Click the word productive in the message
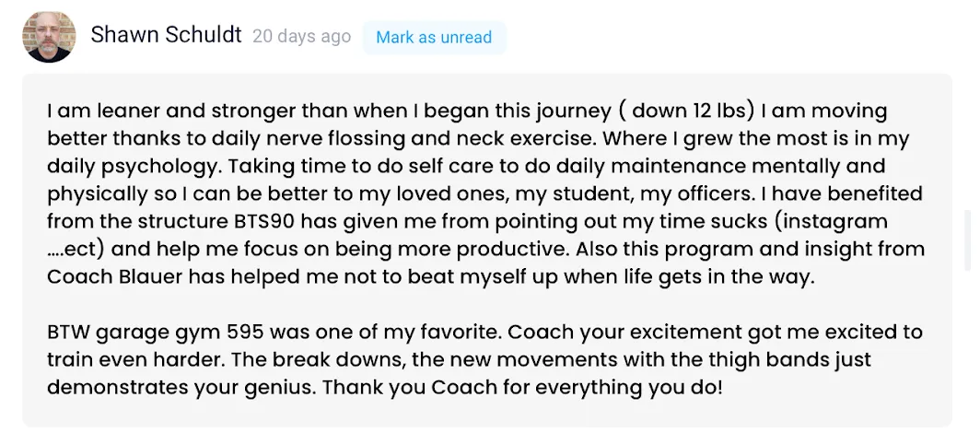Screen dimensions: 980x444 [512, 249]
